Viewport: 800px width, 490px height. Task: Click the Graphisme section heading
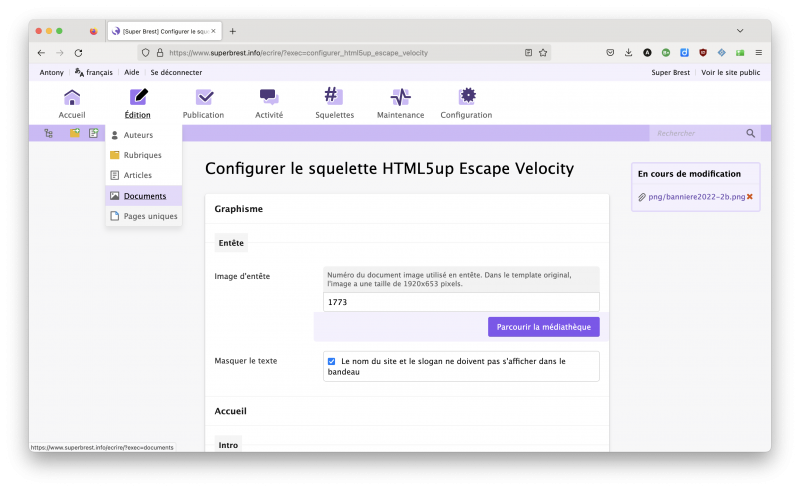tap(238, 209)
